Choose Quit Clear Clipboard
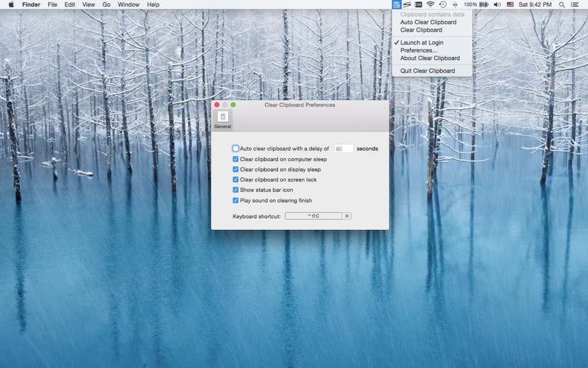This screenshot has width=588, height=368. point(428,71)
